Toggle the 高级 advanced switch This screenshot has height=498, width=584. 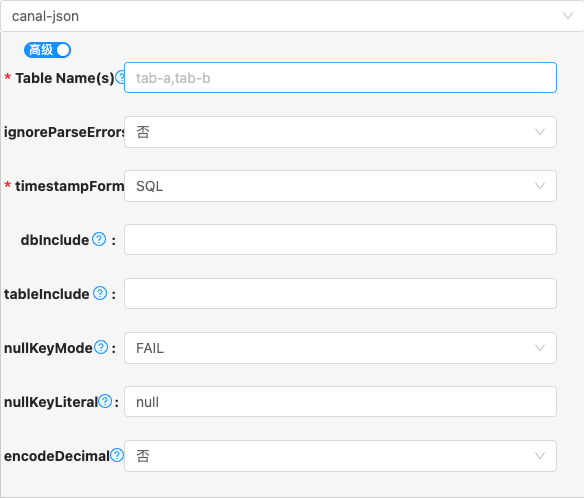click(x=47, y=50)
